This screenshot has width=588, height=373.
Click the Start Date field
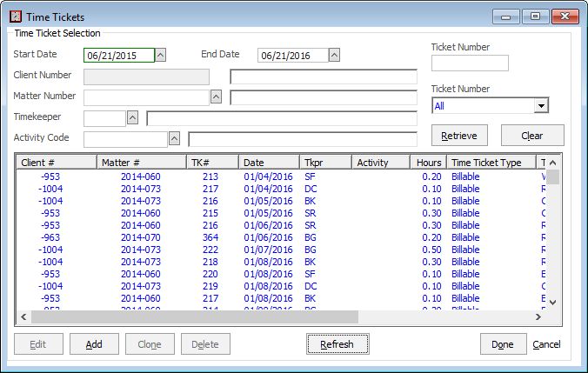tap(119, 56)
